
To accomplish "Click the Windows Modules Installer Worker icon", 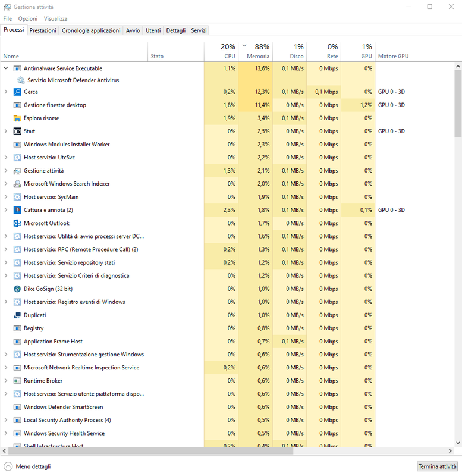I will coord(17,145).
